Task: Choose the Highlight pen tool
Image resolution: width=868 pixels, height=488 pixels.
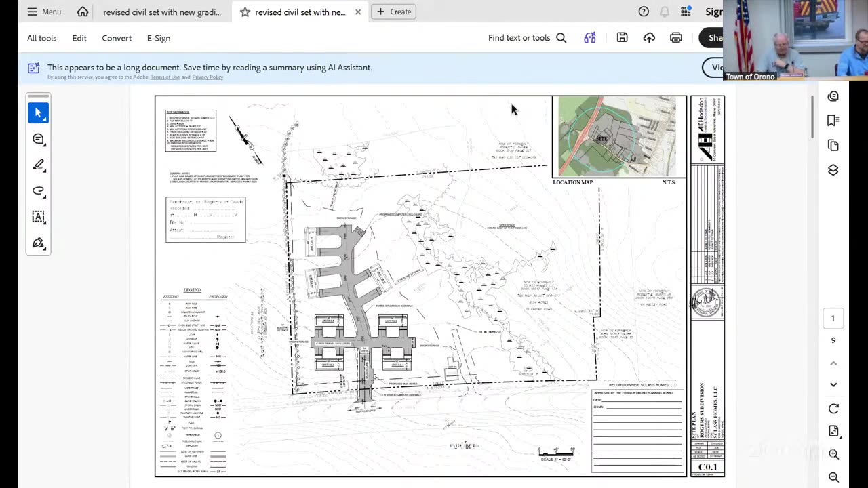Action: (39, 165)
